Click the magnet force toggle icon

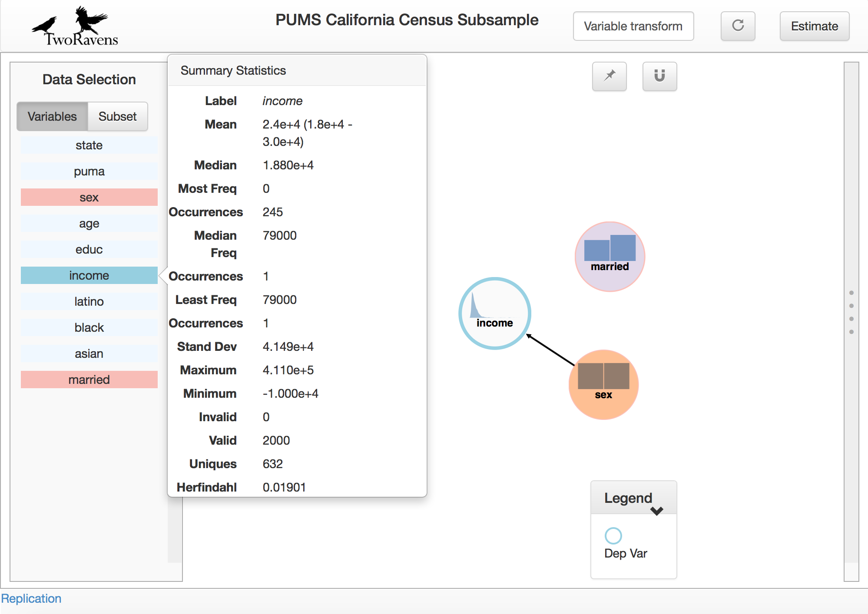(x=659, y=76)
